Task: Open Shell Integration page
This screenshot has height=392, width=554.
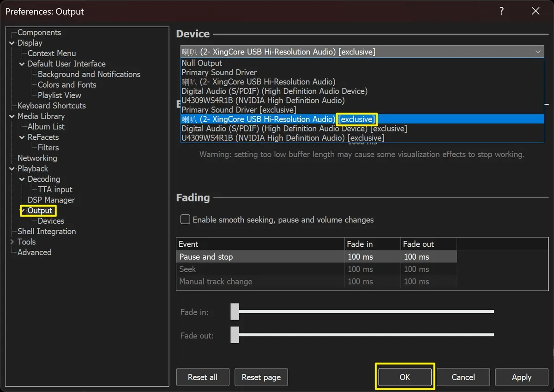Action: click(x=47, y=232)
